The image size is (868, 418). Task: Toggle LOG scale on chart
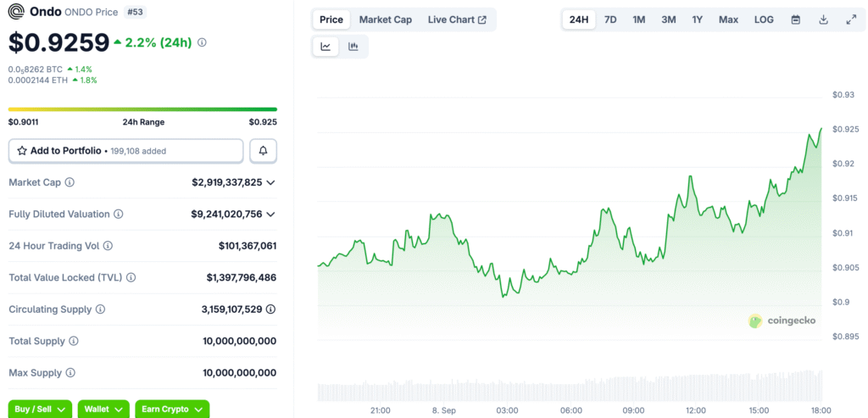pyautogui.click(x=764, y=20)
